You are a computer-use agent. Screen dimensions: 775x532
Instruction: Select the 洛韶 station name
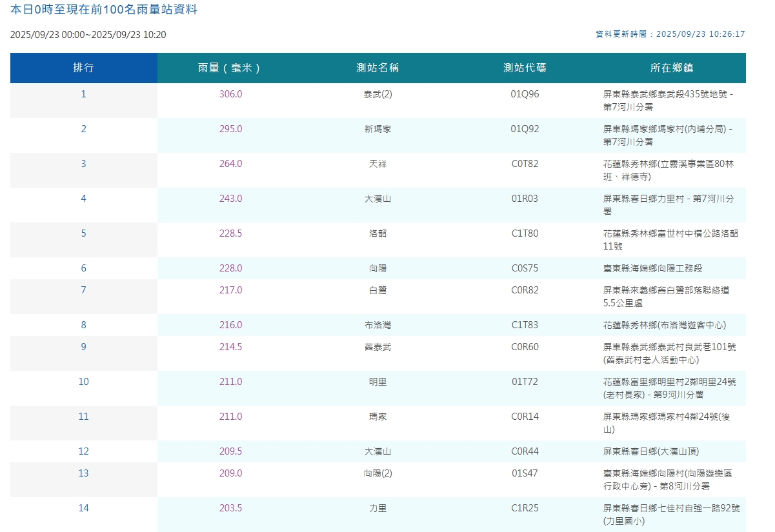pyautogui.click(x=378, y=233)
